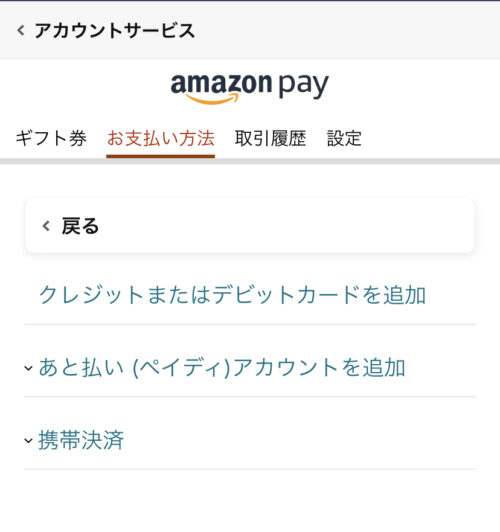The height and width of the screenshot is (532, 500).
Task: Open the アカウントサービス header title
Action: pyautogui.click(x=115, y=31)
